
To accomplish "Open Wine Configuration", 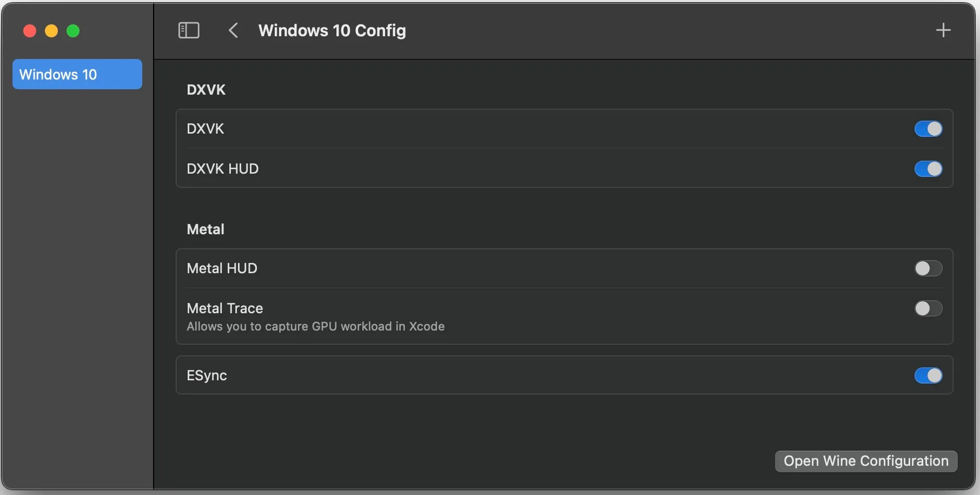I will click(865, 461).
